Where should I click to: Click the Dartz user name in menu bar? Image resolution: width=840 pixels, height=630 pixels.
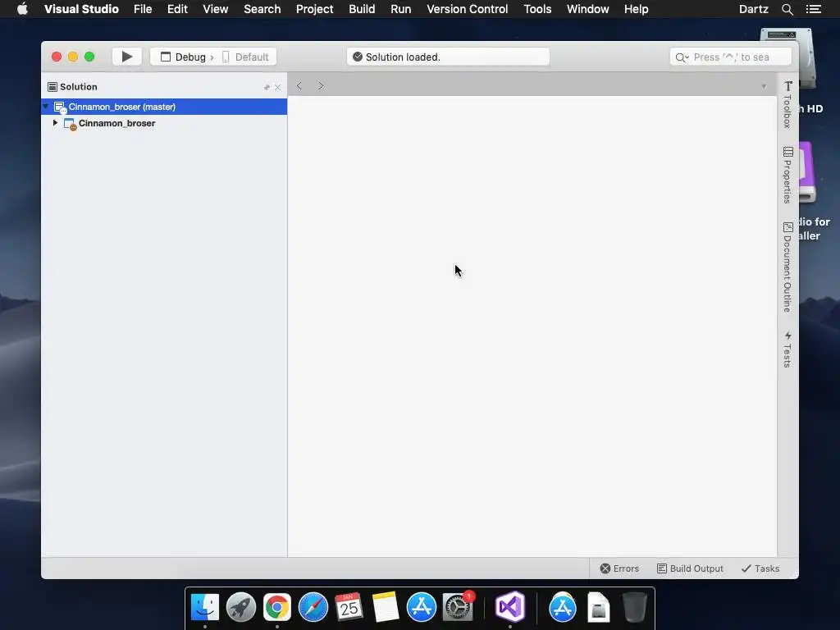point(753,9)
